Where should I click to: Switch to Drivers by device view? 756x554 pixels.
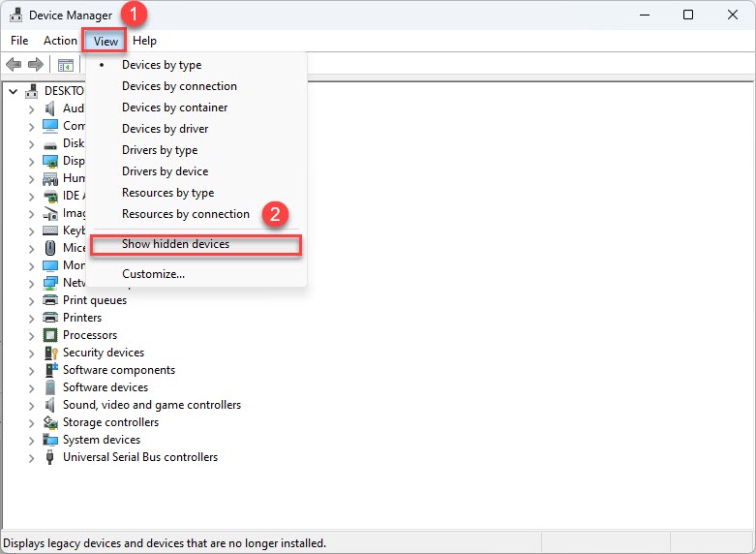pos(165,171)
